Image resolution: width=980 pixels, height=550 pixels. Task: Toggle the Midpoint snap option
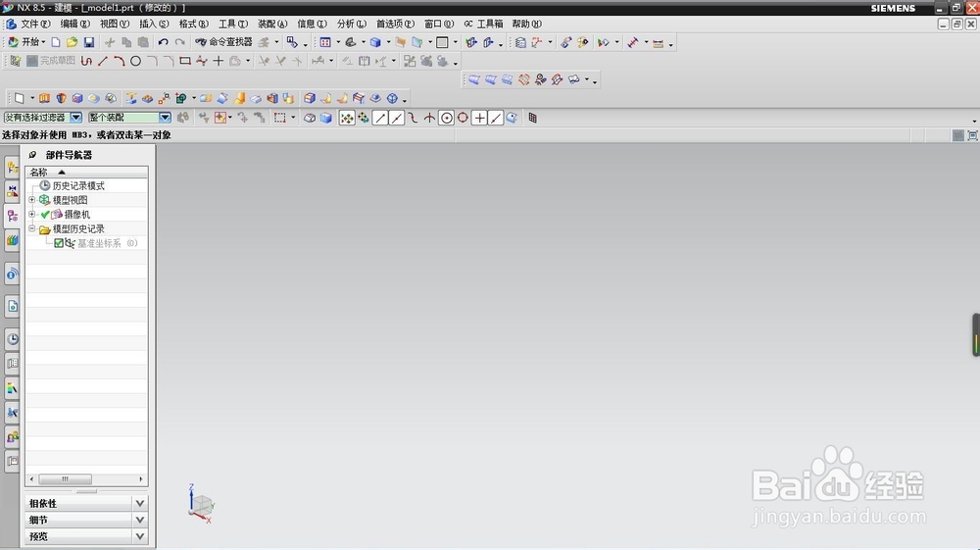click(396, 118)
